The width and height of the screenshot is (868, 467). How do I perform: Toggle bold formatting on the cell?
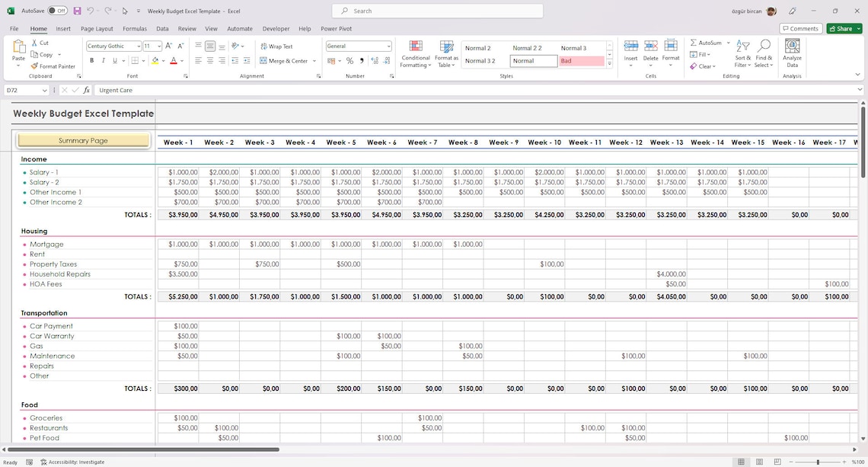point(91,60)
